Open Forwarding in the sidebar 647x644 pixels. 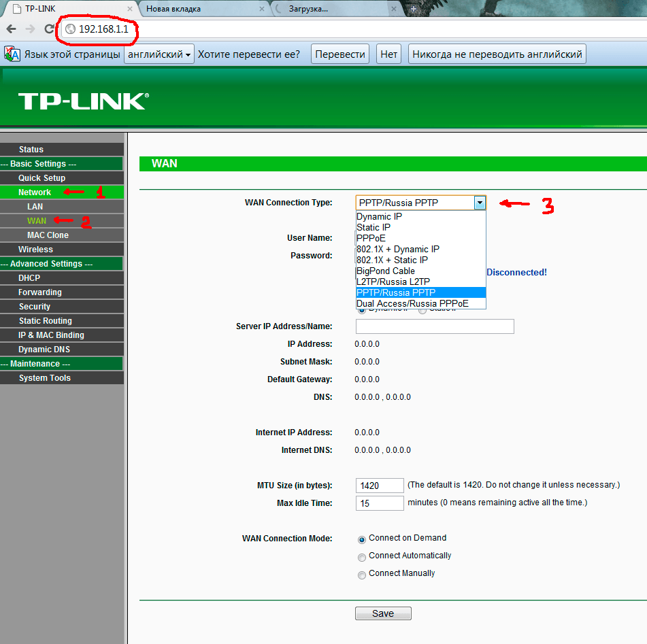coord(62,292)
